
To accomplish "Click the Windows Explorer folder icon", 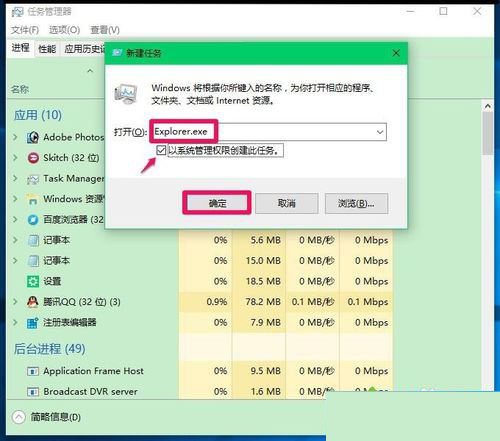I will (33, 199).
